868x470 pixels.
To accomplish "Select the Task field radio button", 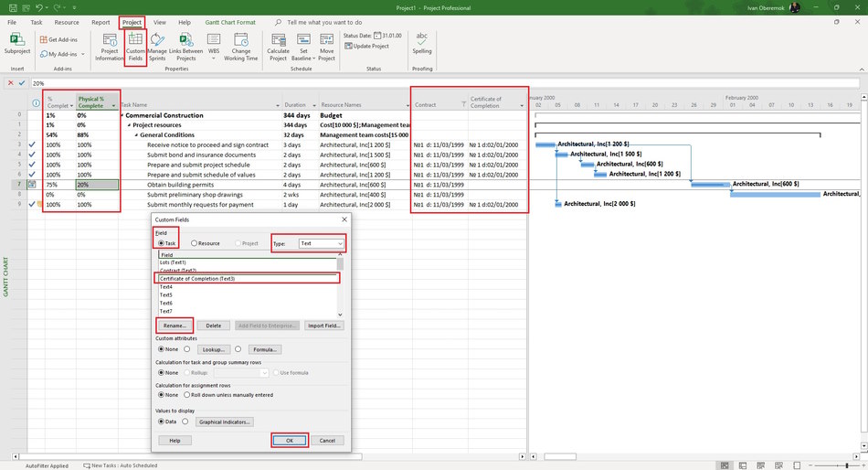I will point(161,243).
